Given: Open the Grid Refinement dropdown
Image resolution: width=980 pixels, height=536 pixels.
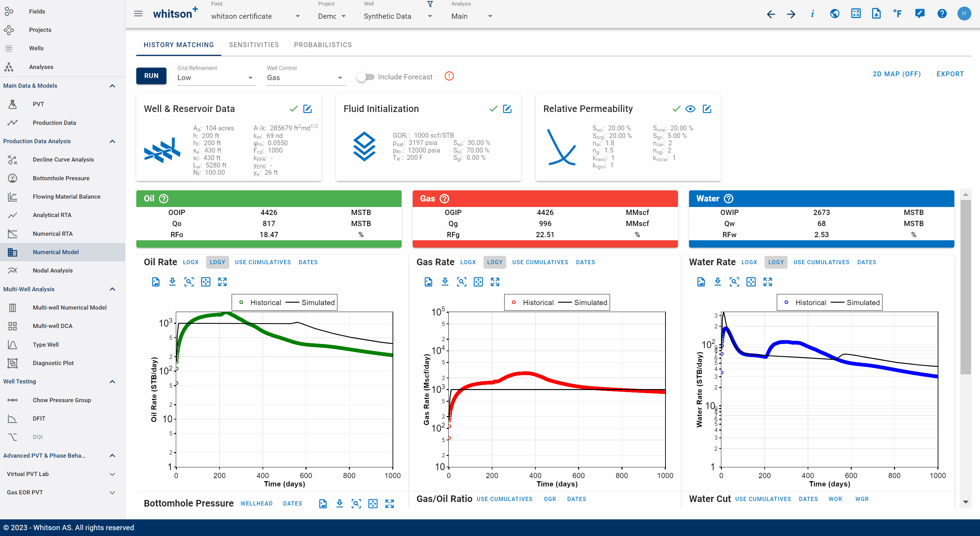Looking at the screenshot, I should point(215,78).
